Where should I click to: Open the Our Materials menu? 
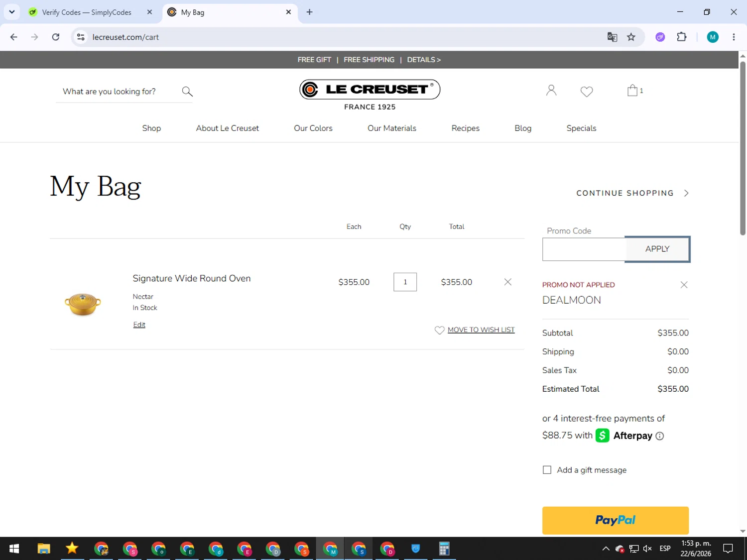coord(392,128)
